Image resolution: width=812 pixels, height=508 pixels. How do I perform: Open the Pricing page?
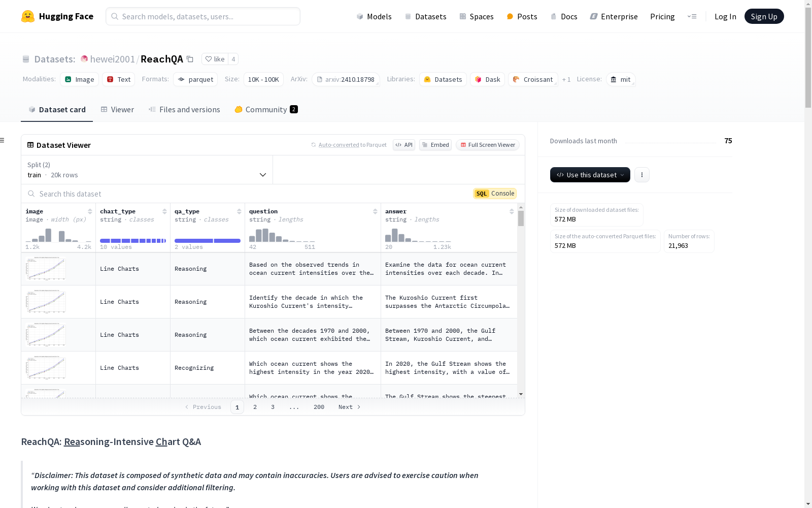[662, 16]
